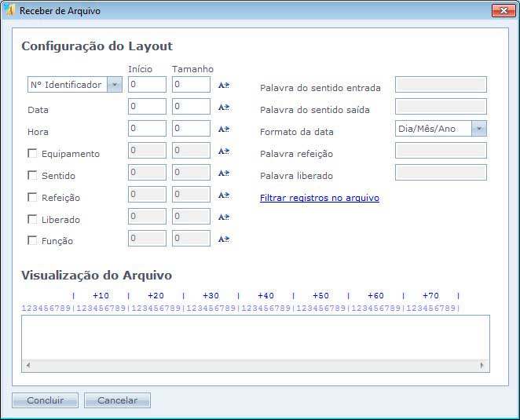
Task: Open Filtrar registros no arquivo link
Action: coord(319,198)
